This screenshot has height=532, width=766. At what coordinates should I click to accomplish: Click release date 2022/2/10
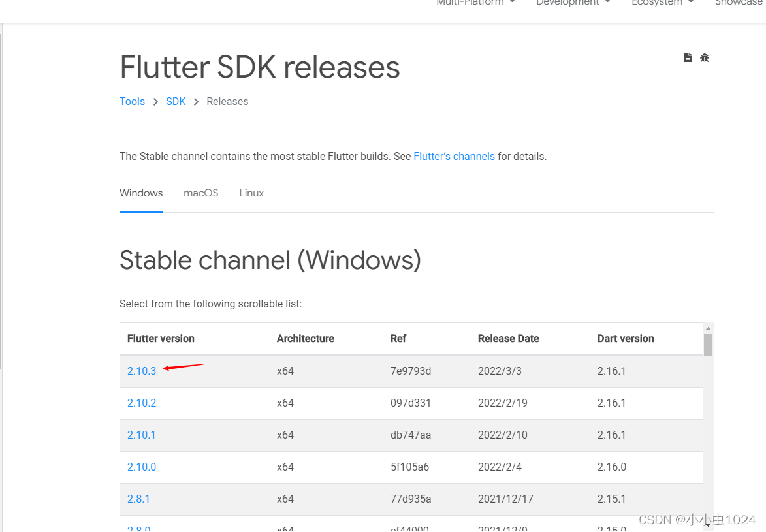click(x=503, y=435)
